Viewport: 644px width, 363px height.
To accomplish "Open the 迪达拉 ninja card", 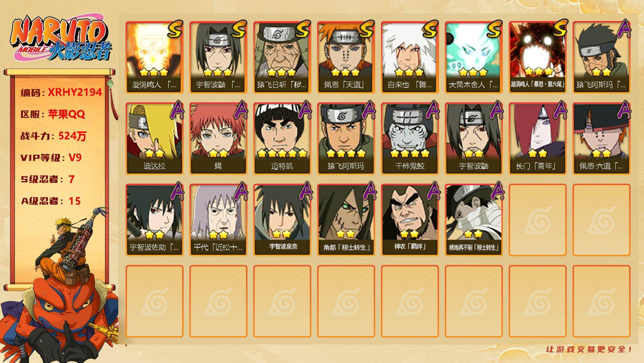I will coord(154,139).
